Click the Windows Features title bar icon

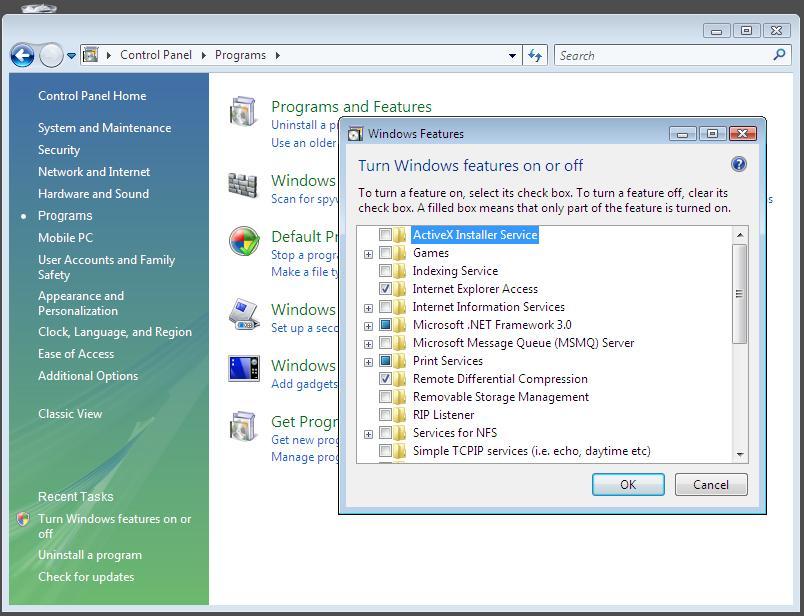(355, 134)
